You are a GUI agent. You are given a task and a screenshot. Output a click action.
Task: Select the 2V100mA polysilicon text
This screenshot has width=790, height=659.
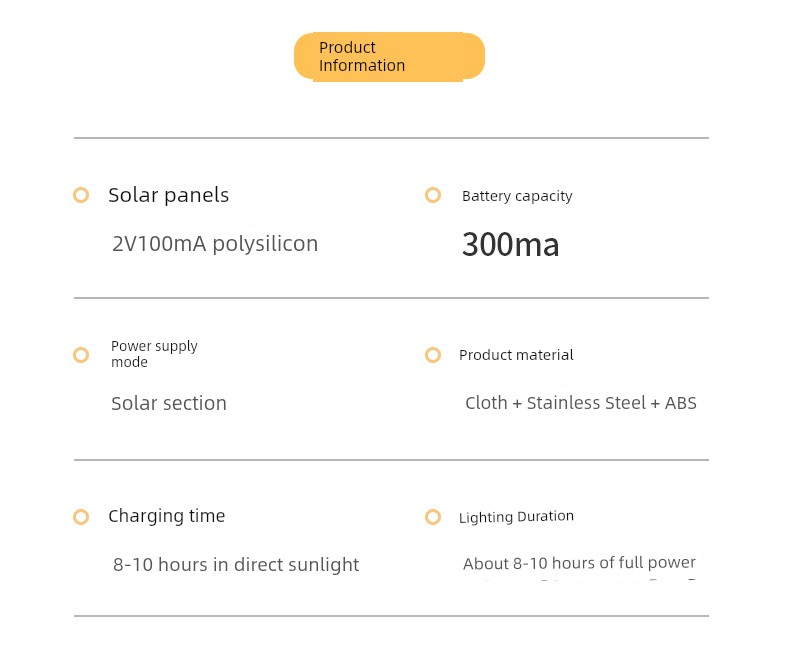click(x=215, y=244)
